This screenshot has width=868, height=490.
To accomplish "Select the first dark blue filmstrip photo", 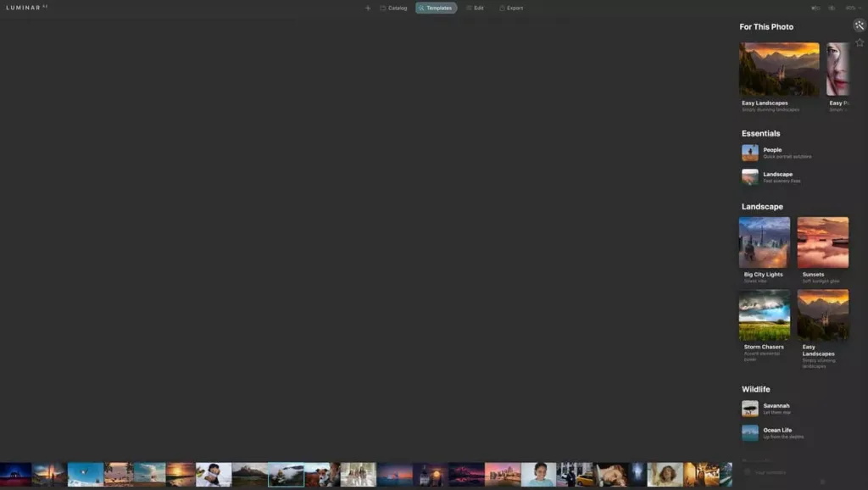I will pos(15,475).
